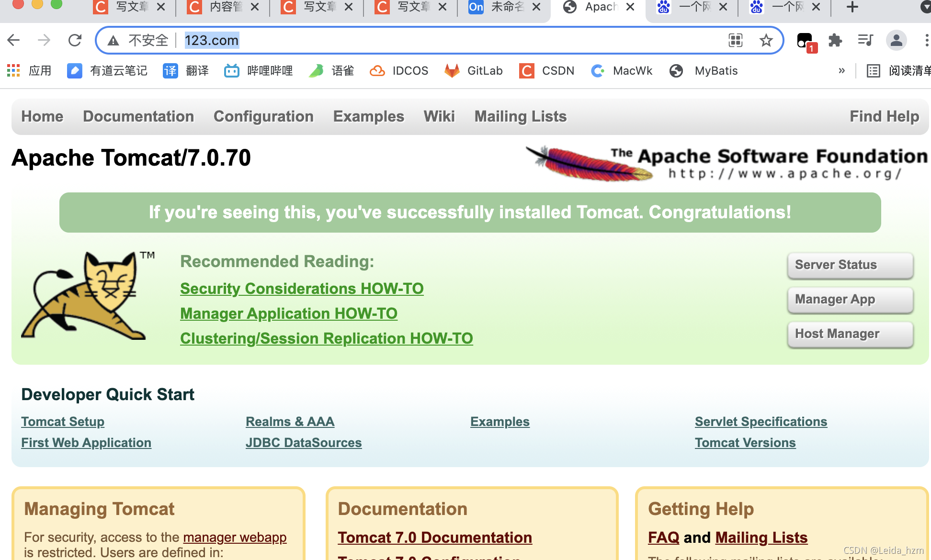Open the Clustering/Session Replication HOW-TO link
The image size is (931, 560).
tap(327, 338)
